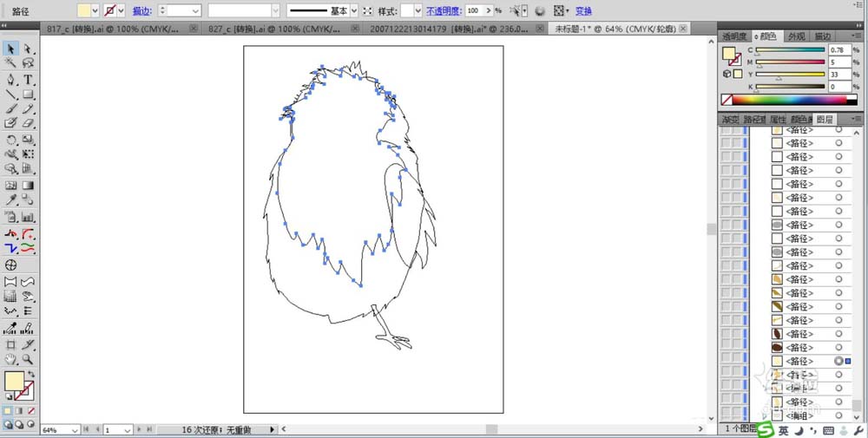
Task: Open the 透明度 panel tab
Action: [x=734, y=36]
